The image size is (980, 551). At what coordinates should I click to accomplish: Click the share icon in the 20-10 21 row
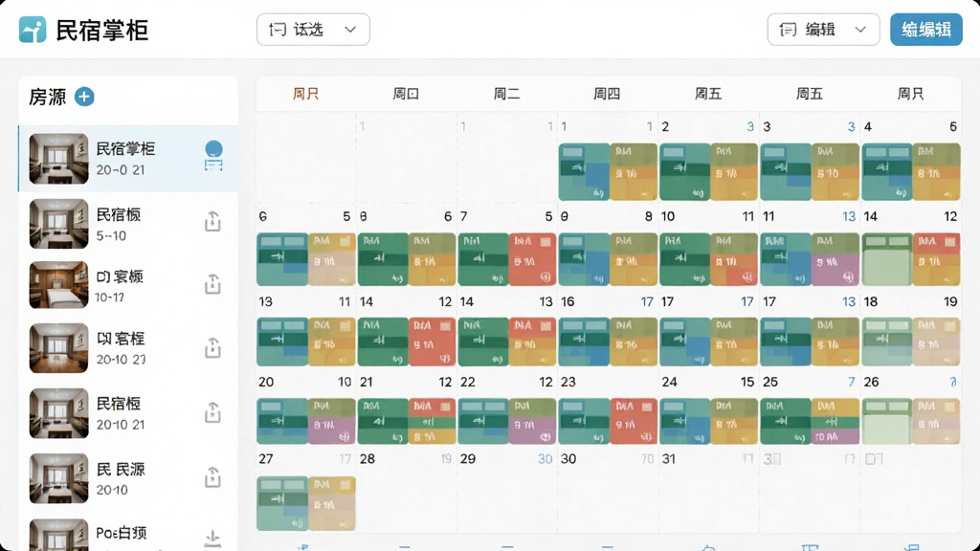click(x=212, y=412)
